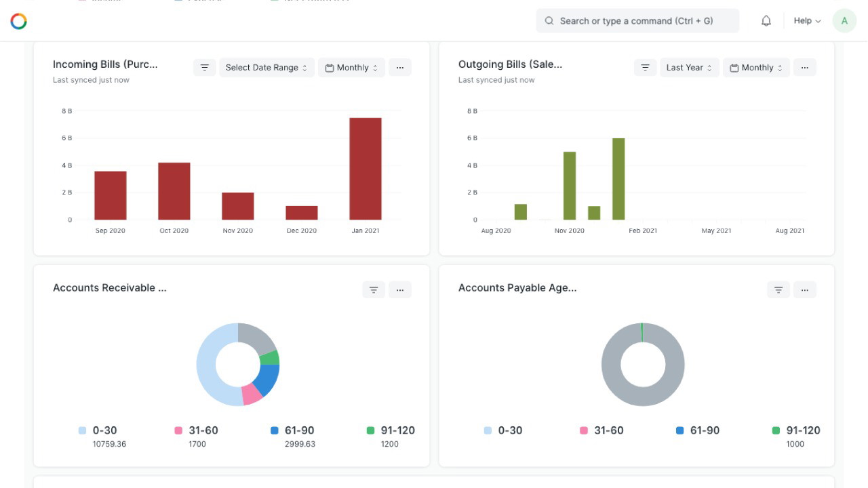The image size is (868, 488).
Task: Expand the Select Date Range dropdown
Action: coord(267,68)
